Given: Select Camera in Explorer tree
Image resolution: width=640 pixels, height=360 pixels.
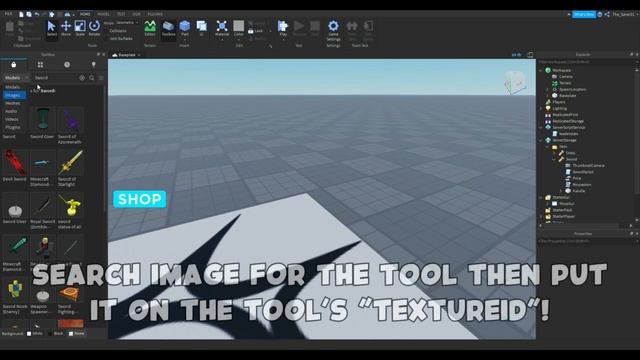Looking at the screenshot, I should coord(562,76).
